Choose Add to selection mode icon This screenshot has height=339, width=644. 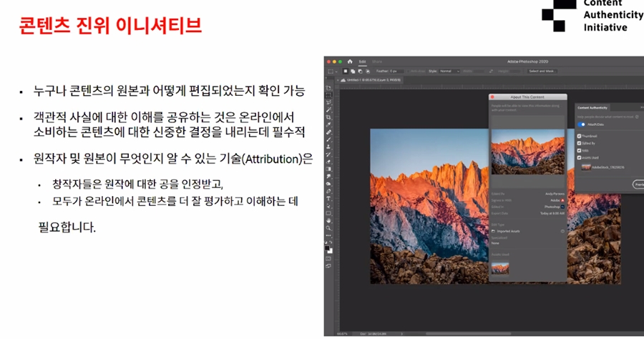click(353, 71)
